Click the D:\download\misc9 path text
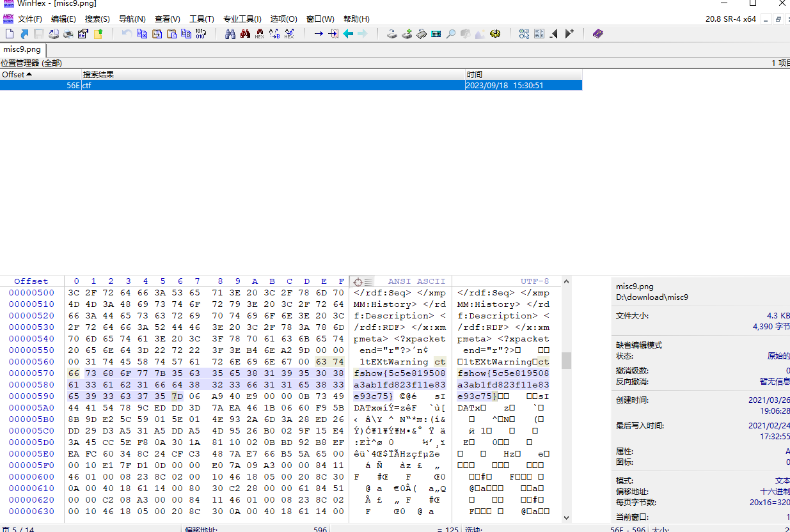 [x=652, y=297]
